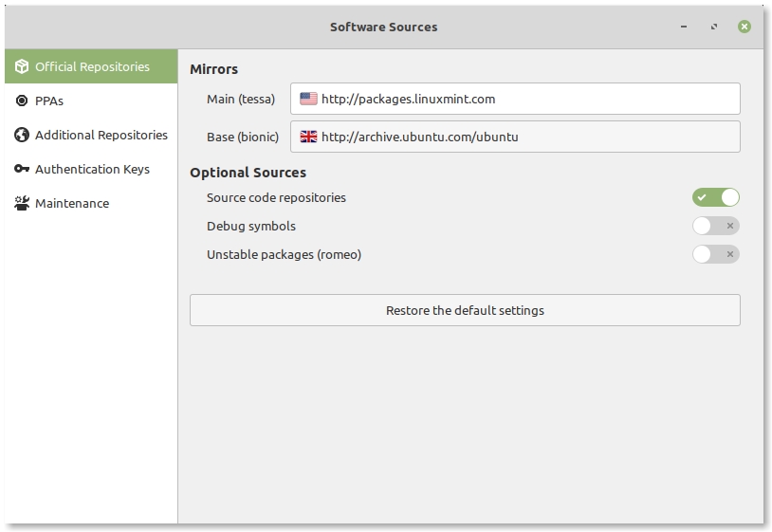Click the Authentication Keys key icon
Screen dimensions: 772x532
(x=22, y=169)
